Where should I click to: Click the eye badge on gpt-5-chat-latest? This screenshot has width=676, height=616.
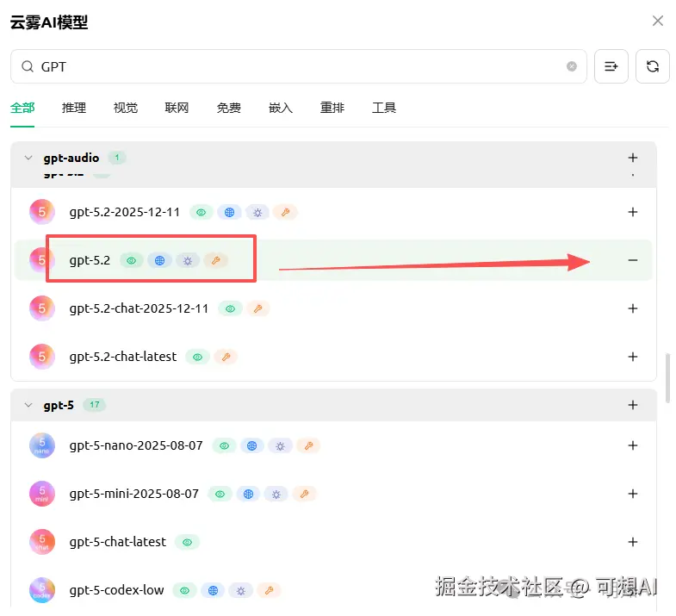187,543
